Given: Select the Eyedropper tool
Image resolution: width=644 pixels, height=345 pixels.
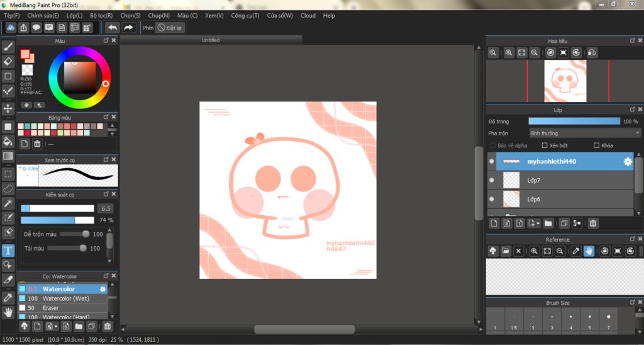Looking at the screenshot, I should (x=8, y=298).
